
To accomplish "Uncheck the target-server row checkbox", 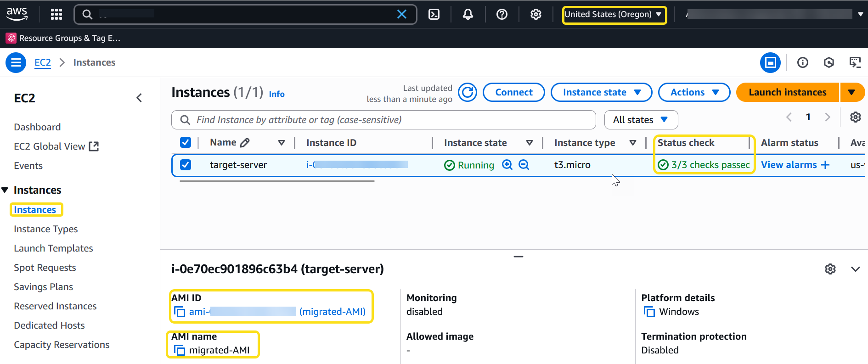I will coord(186,165).
